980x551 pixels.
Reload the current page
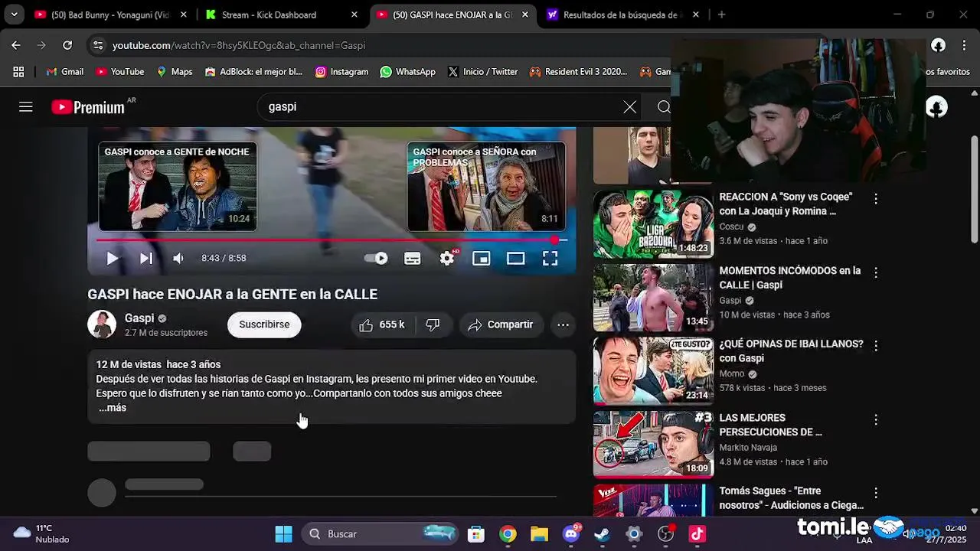67,45
